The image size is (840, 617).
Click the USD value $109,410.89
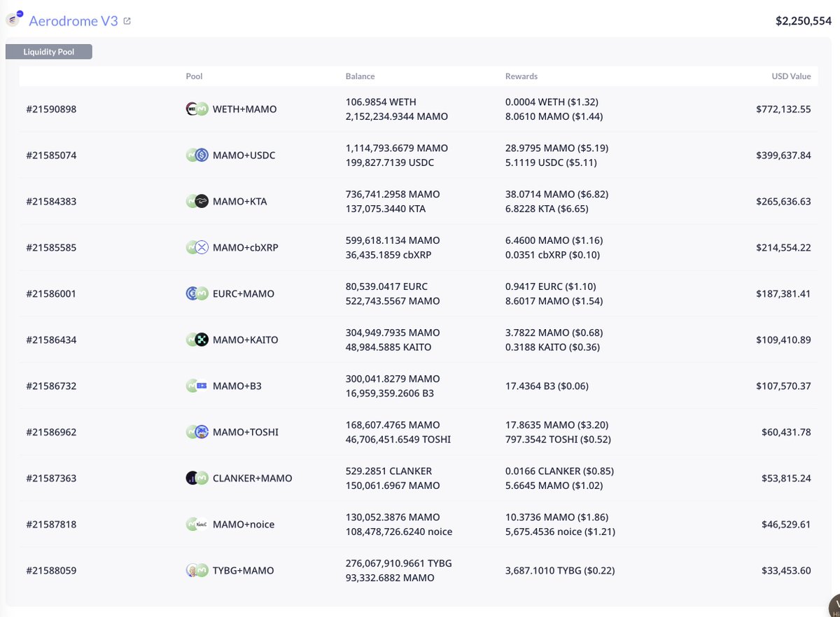783,340
